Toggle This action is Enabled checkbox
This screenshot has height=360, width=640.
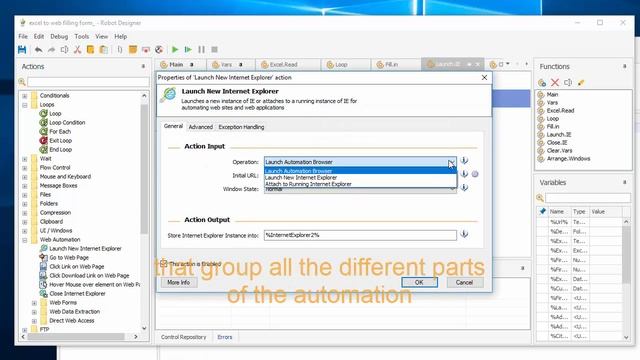click(x=164, y=263)
